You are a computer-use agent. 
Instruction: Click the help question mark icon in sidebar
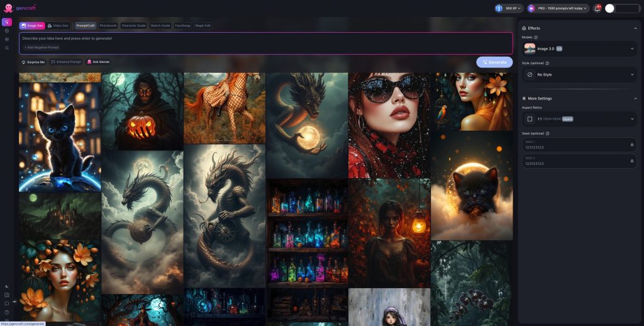click(7, 312)
